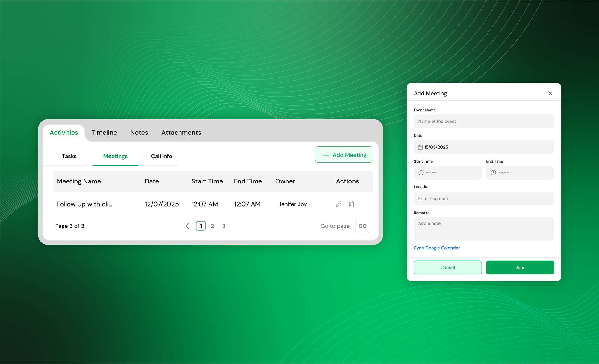Open the Notes tab

pyautogui.click(x=139, y=132)
